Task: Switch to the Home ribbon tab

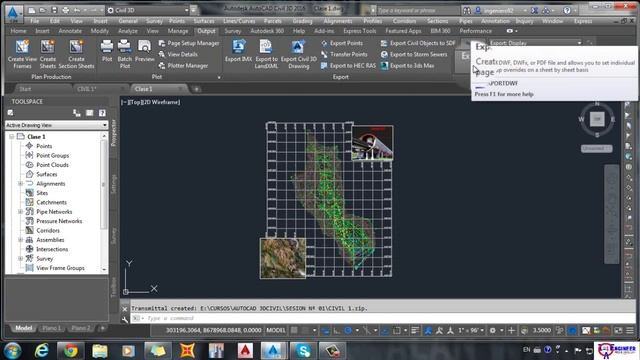Action: (18, 31)
